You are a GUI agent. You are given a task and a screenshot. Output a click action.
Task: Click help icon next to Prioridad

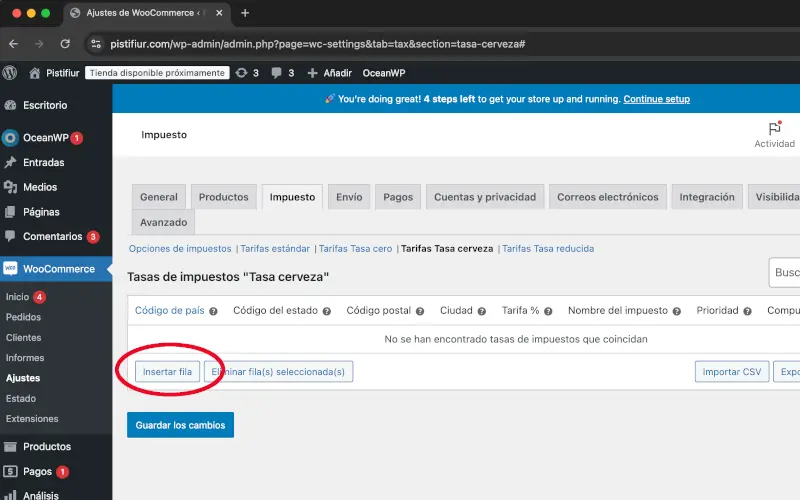pos(747,311)
